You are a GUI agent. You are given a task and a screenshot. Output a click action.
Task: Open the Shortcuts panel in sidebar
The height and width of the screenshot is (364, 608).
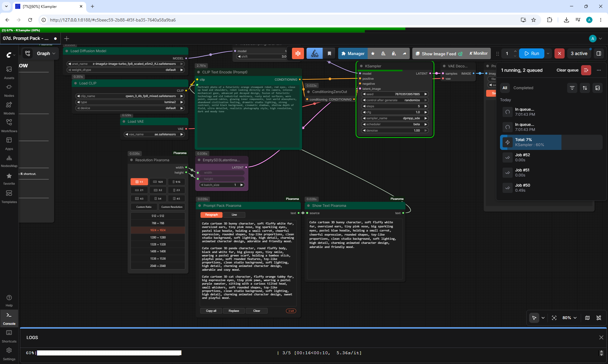(x=9, y=336)
